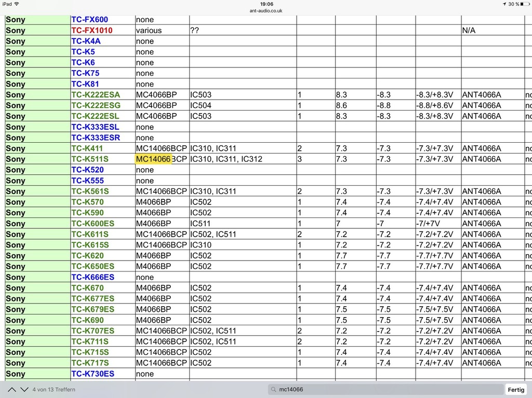Open the TC-K590 model link
The height and width of the screenshot is (398, 532).
point(87,213)
